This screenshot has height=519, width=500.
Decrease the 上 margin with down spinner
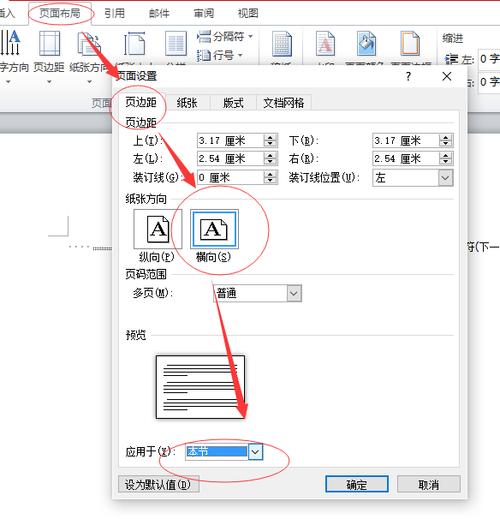point(271,144)
